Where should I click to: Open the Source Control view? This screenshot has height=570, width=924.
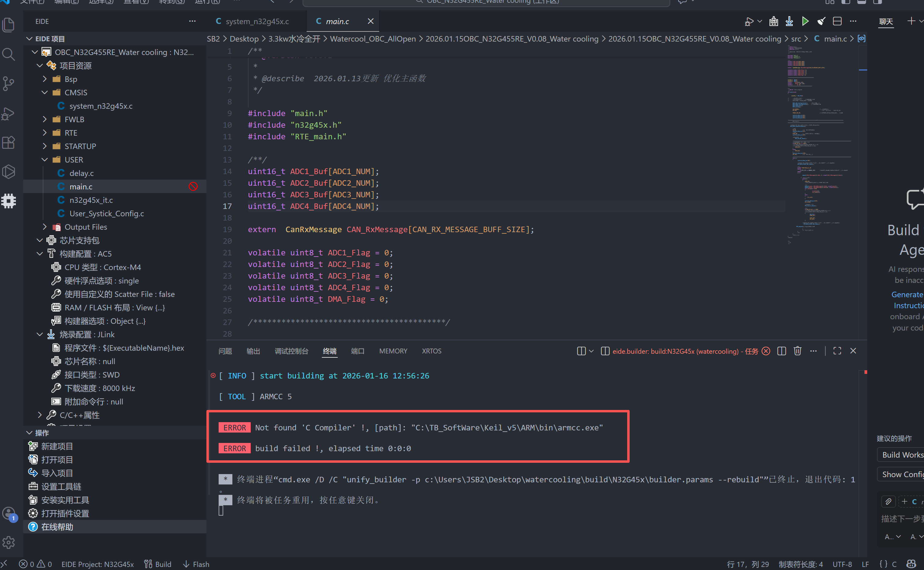(8, 84)
